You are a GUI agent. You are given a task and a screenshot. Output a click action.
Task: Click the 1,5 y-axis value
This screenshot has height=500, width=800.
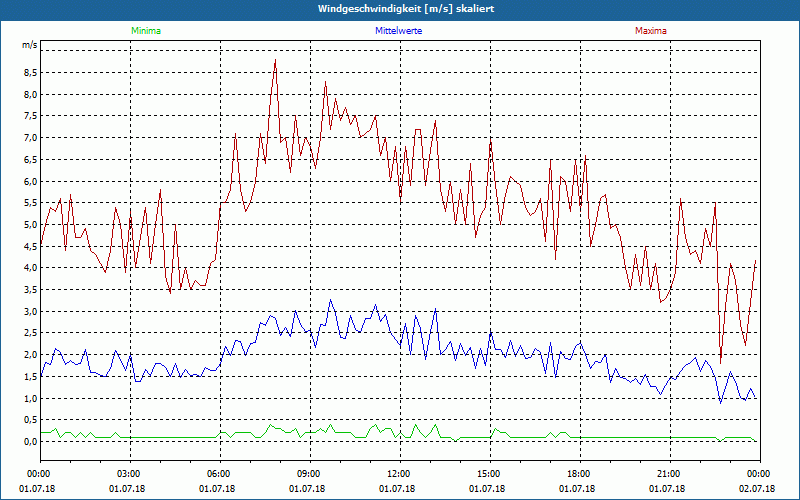[x=31, y=377]
